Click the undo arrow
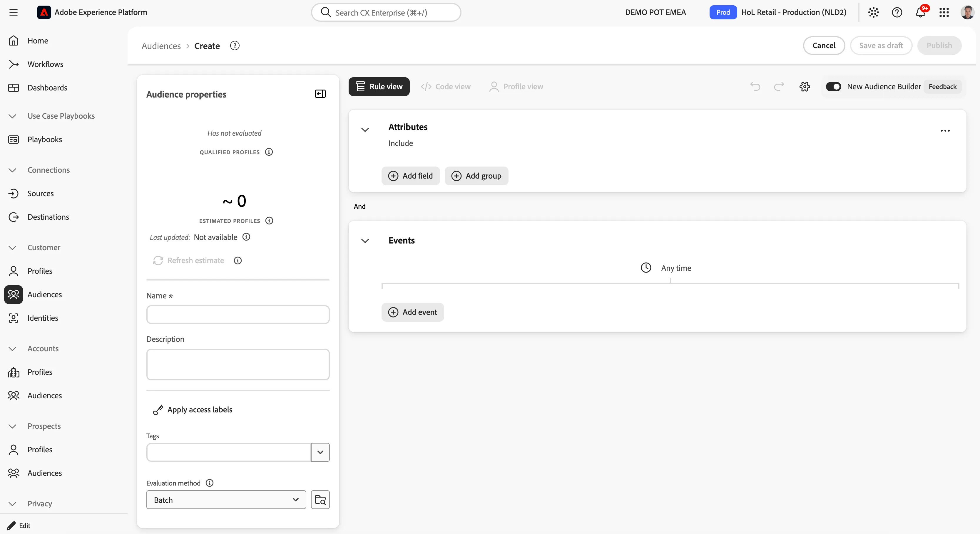The image size is (980, 534). pos(755,87)
